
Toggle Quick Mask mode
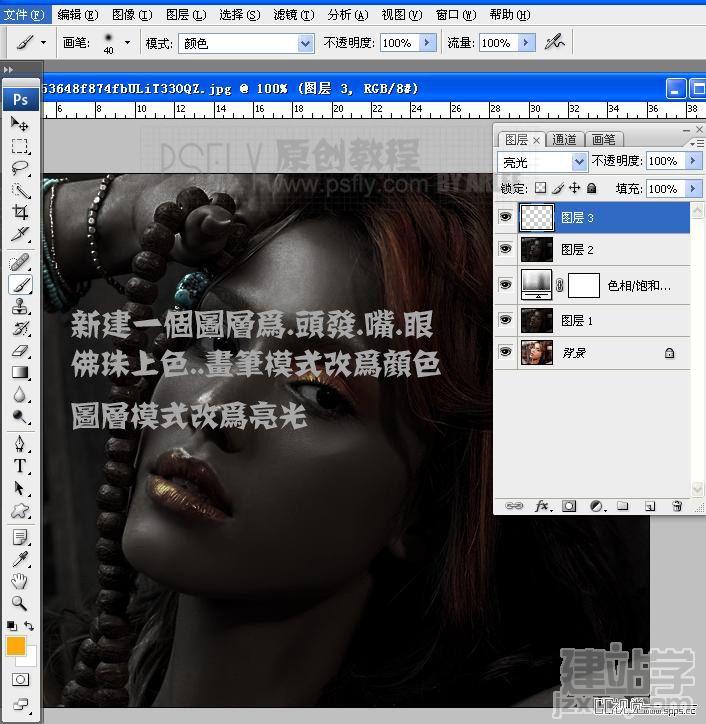point(20,679)
